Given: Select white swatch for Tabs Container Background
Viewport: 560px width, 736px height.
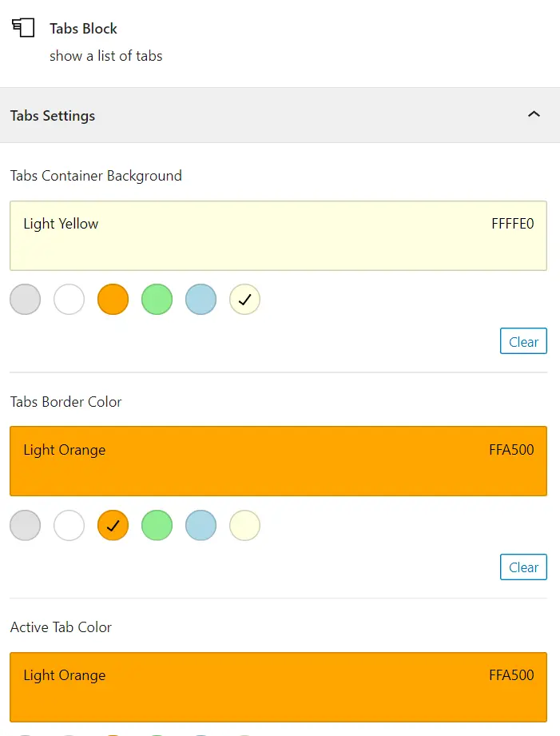Looking at the screenshot, I should click(69, 299).
